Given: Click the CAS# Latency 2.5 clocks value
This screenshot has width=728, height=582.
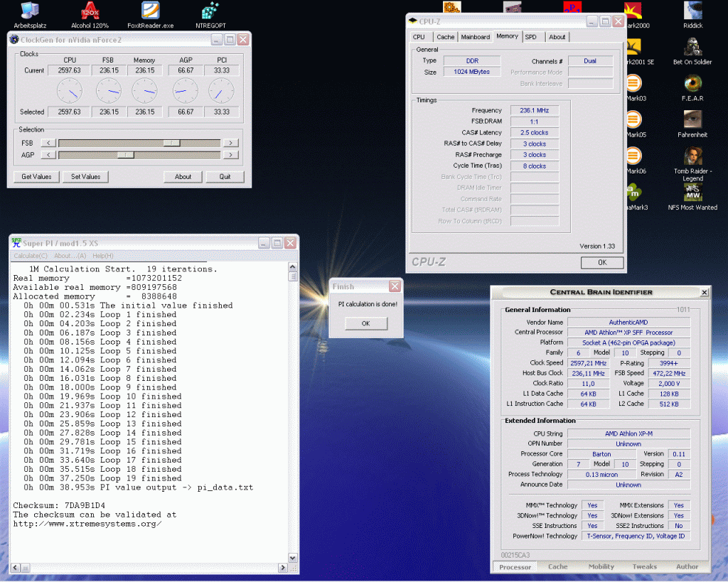Looking at the screenshot, I should tap(535, 133).
